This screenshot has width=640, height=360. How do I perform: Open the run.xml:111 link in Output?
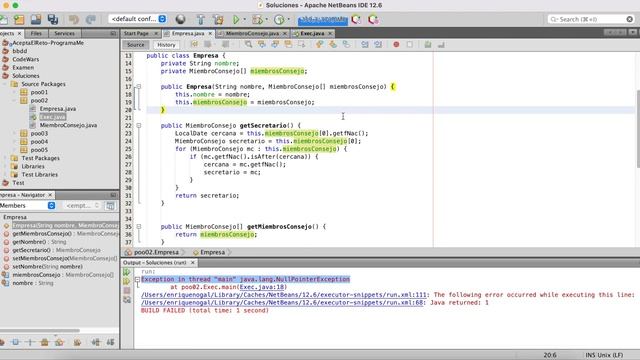[x=284, y=295]
